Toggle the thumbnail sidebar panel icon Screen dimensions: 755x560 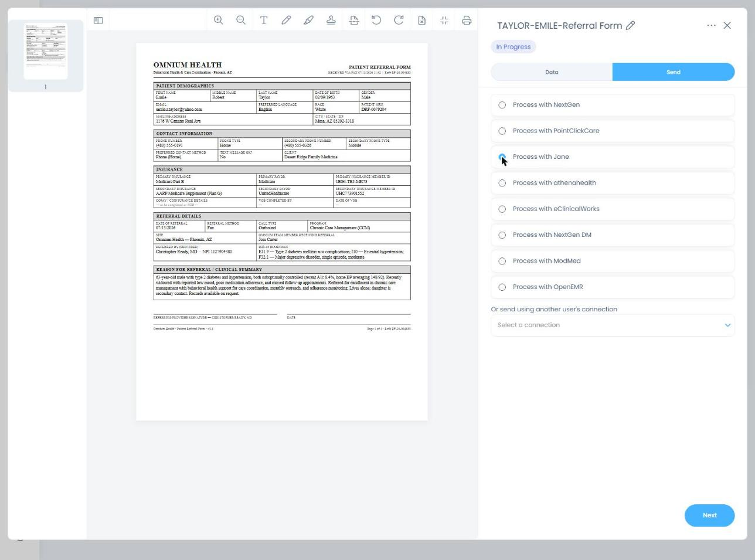[x=98, y=21]
